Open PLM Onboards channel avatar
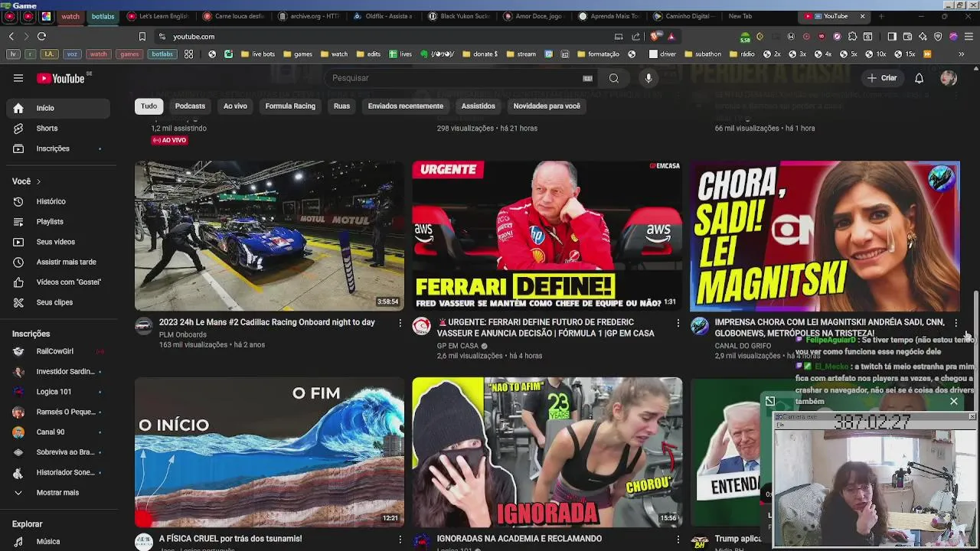Image resolution: width=980 pixels, height=551 pixels. (143, 326)
